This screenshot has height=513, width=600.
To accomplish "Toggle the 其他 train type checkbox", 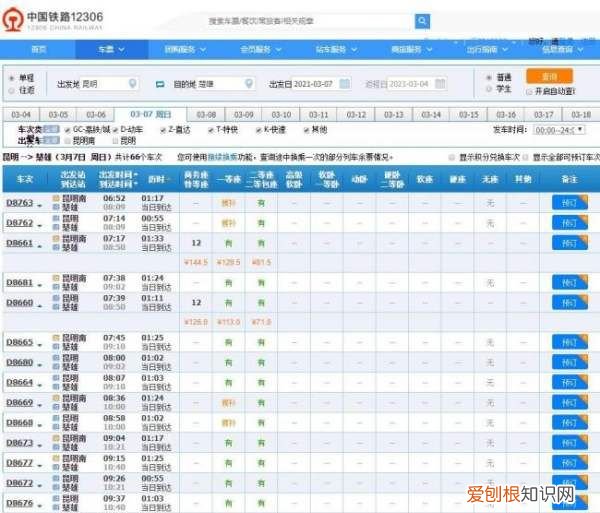I will coord(307,130).
